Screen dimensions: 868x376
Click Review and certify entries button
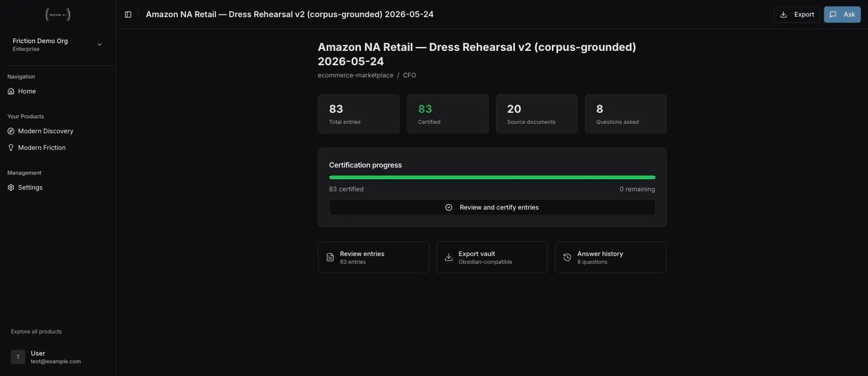click(492, 207)
